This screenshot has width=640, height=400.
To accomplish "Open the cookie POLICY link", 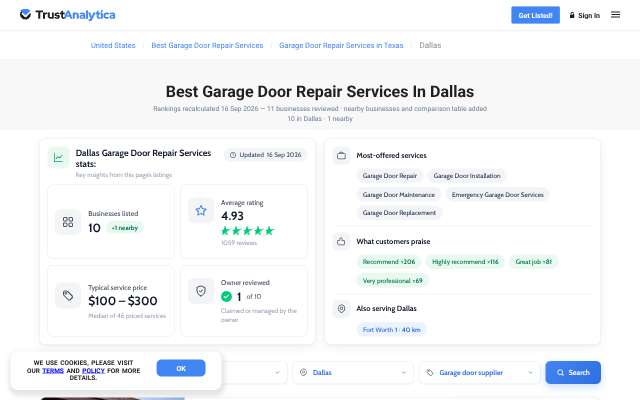I will click(x=93, y=371).
